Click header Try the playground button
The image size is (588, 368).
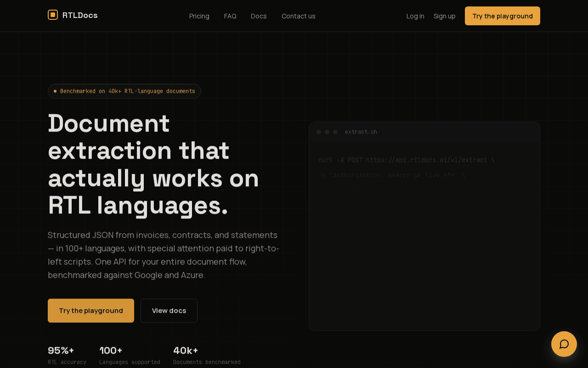503,16
